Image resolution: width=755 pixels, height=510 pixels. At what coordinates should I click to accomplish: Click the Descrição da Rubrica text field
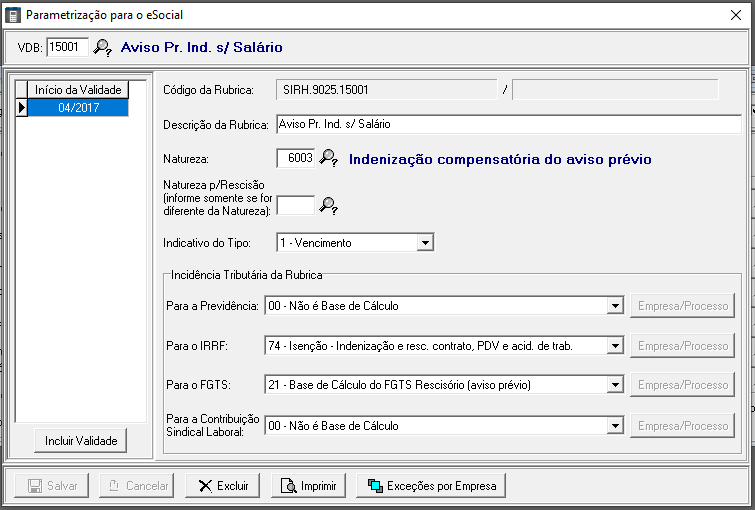click(508, 124)
